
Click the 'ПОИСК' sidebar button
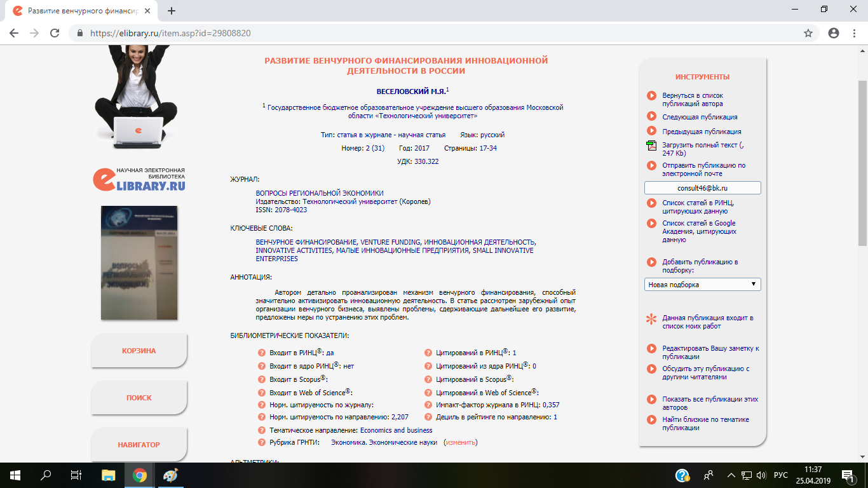coord(139,398)
